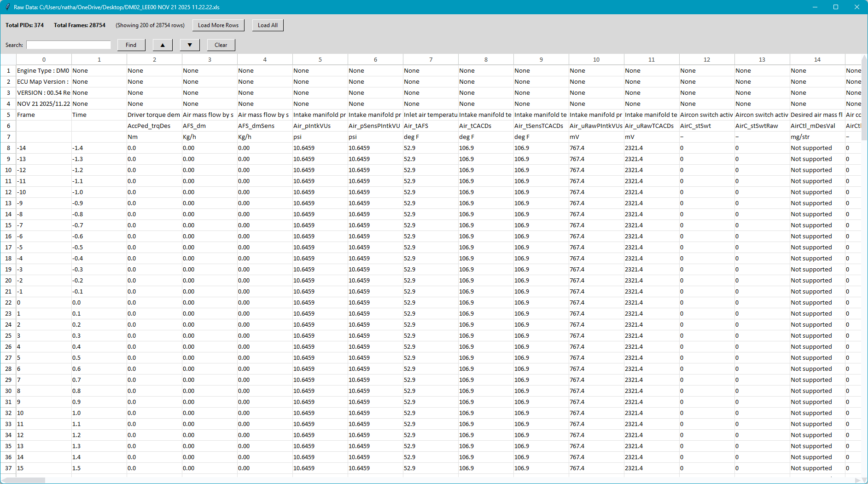868x484 pixels.
Task: Click the 'AirCtl_mDesVal' cell
Action: (x=817, y=126)
